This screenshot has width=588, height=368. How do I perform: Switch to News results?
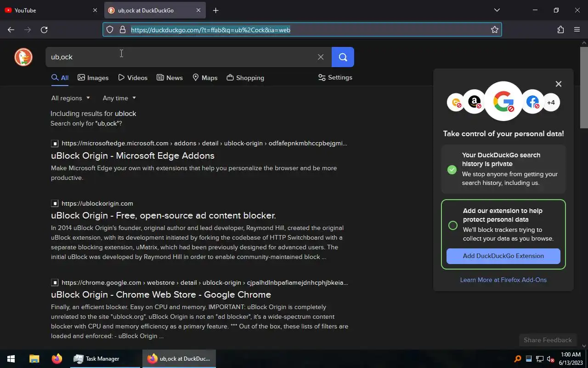pyautogui.click(x=170, y=78)
